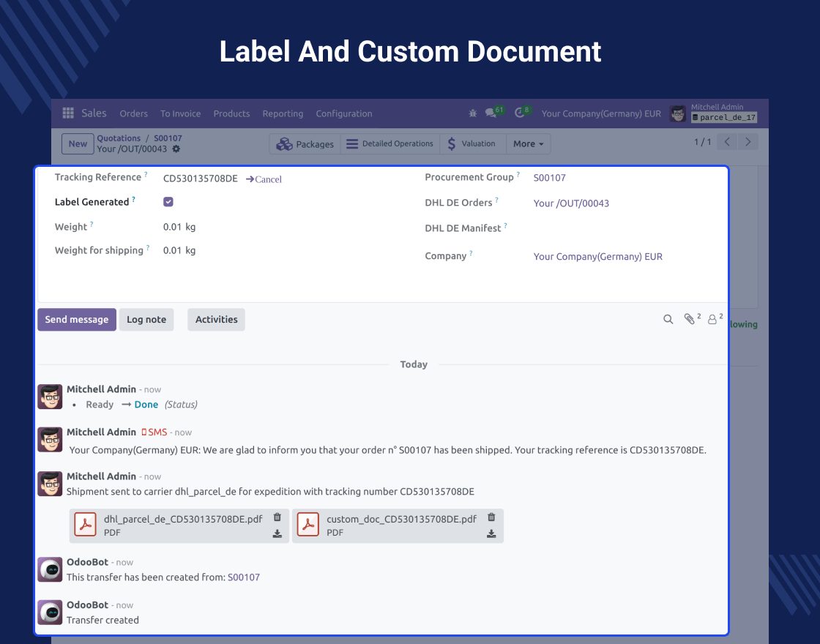The image size is (820, 644).
Task: Download custom_doc PDF with download icon
Action: 491,533
